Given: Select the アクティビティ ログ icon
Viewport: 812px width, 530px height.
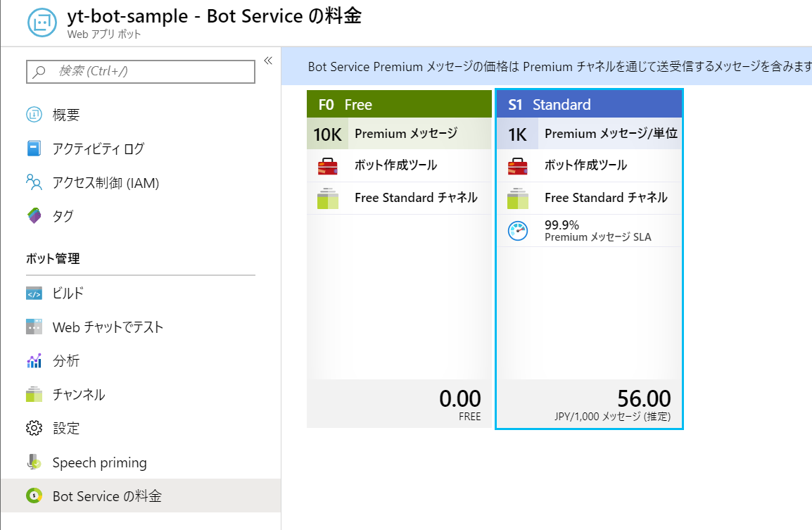Looking at the screenshot, I should (34, 148).
